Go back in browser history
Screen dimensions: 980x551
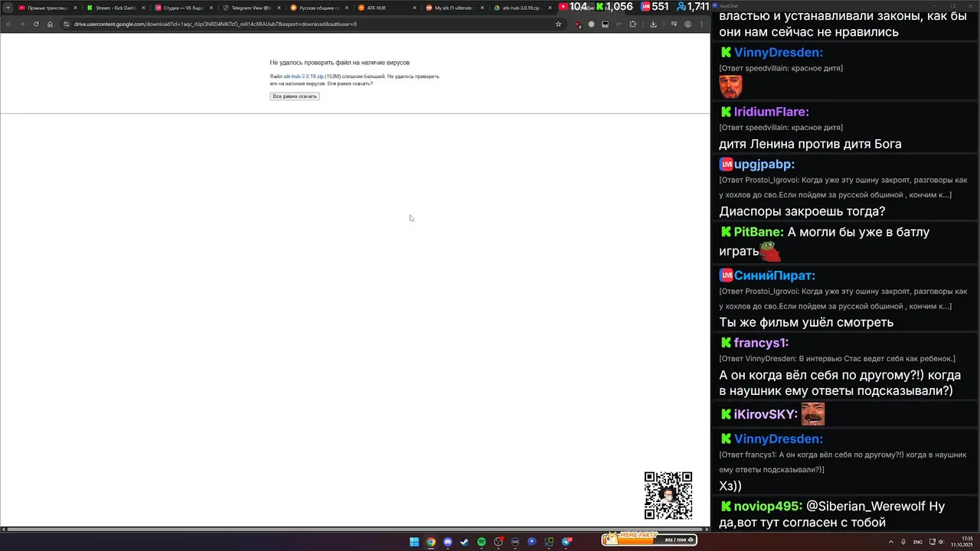coord(8,24)
